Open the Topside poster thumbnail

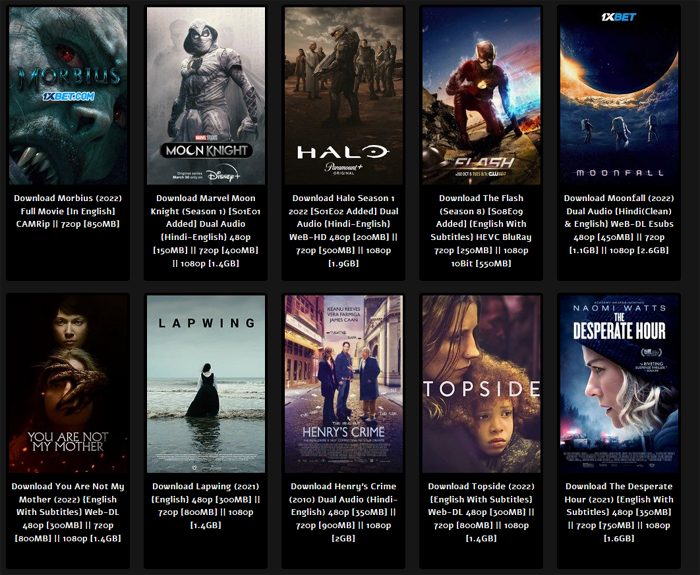pos(481,384)
